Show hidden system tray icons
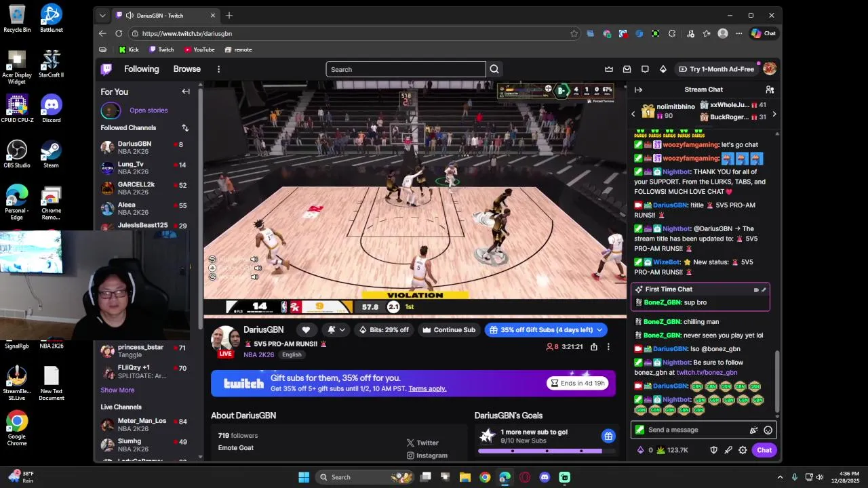The width and height of the screenshot is (868, 488). tap(780, 477)
